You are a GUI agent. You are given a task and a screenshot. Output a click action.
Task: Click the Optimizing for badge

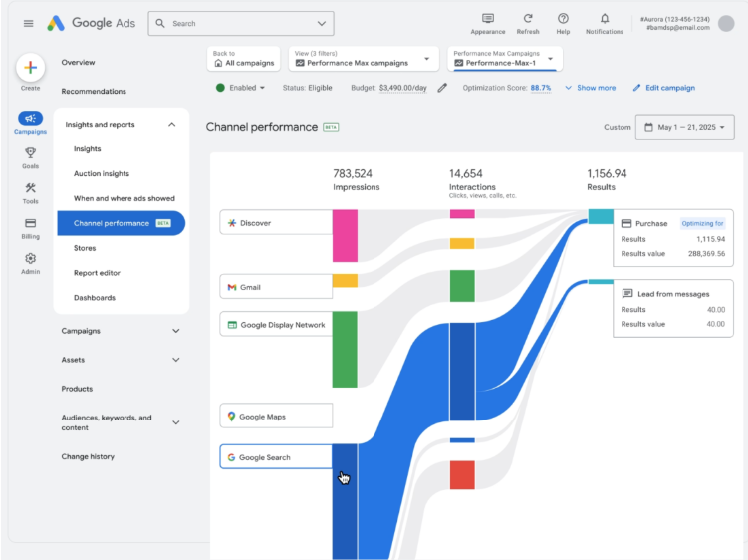702,223
